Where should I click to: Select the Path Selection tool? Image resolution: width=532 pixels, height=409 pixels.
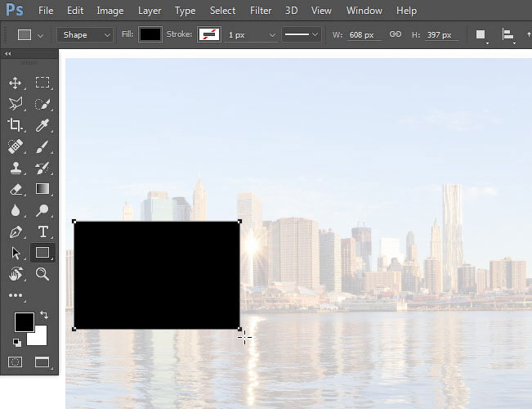pyautogui.click(x=16, y=254)
